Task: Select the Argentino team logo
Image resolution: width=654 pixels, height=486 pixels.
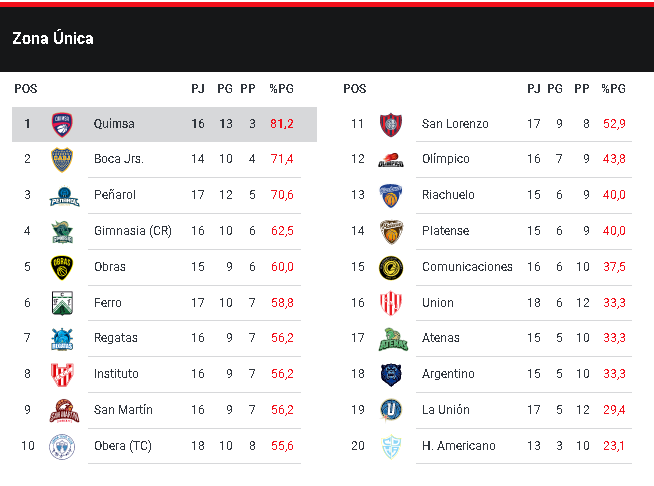Action: [x=390, y=374]
